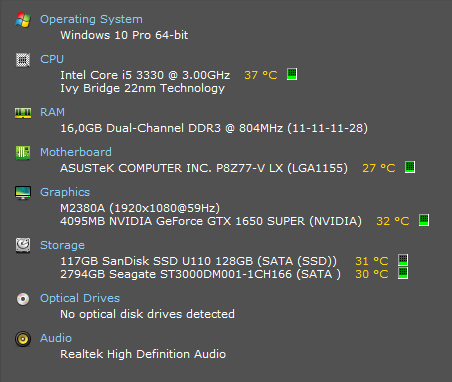The height and width of the screenshot is (382, 452).
Task: Click the RAM memory stick icon
Action: point(23,113)
